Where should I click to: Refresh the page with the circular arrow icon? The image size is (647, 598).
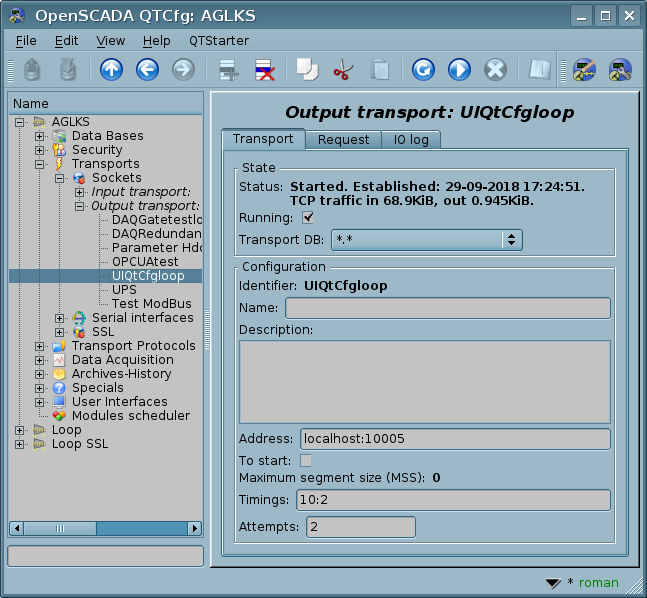click(x=423, y=69)
